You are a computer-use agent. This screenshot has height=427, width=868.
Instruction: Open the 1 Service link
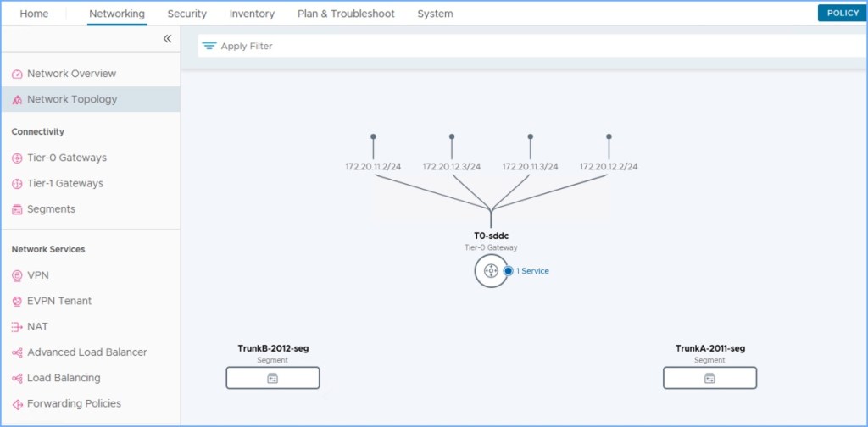tap(532, 271)
